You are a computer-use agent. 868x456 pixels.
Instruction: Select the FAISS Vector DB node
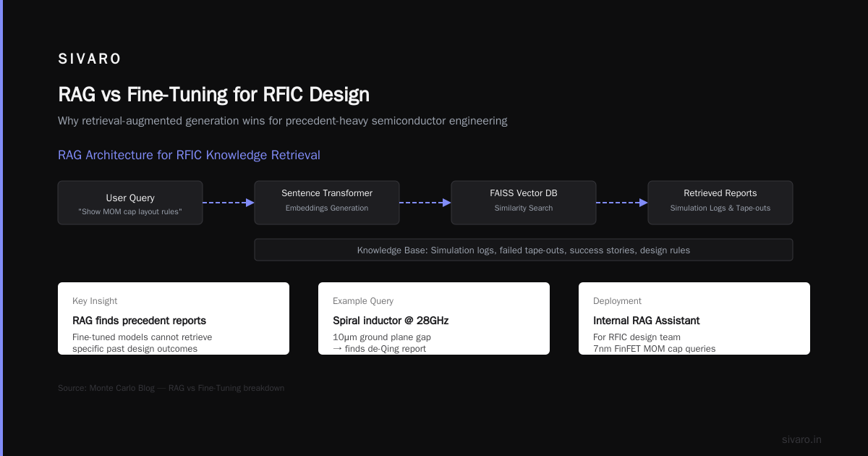point(524,203)
